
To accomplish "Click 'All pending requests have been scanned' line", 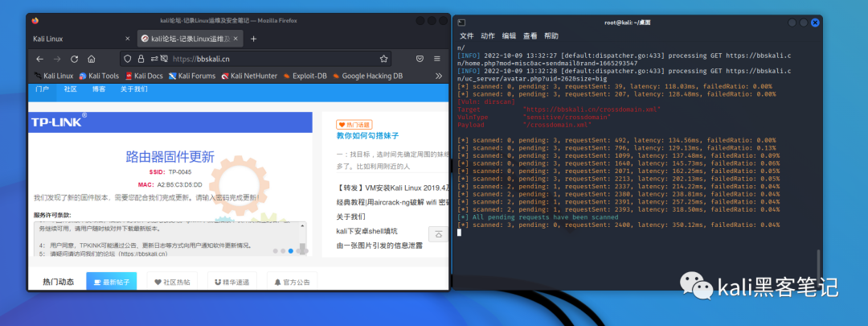I will tap(538, 217).
